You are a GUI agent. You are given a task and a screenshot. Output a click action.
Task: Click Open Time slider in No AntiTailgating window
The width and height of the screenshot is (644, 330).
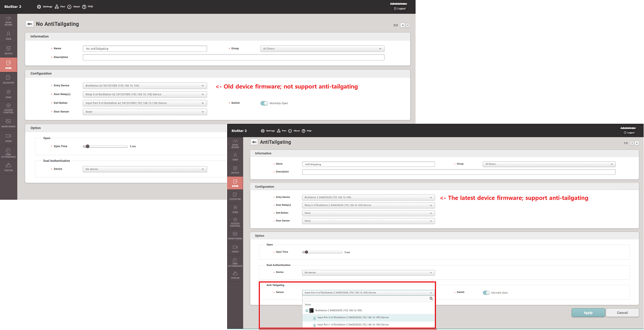click(x=105, y=146)
